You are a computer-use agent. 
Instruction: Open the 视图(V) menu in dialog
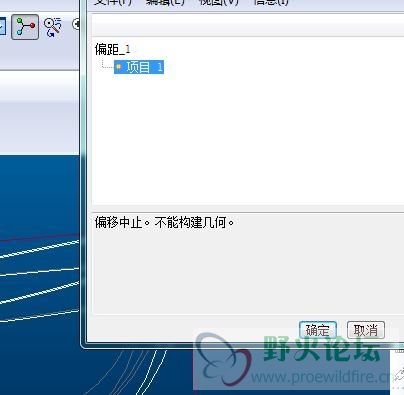tap(219, 2)
